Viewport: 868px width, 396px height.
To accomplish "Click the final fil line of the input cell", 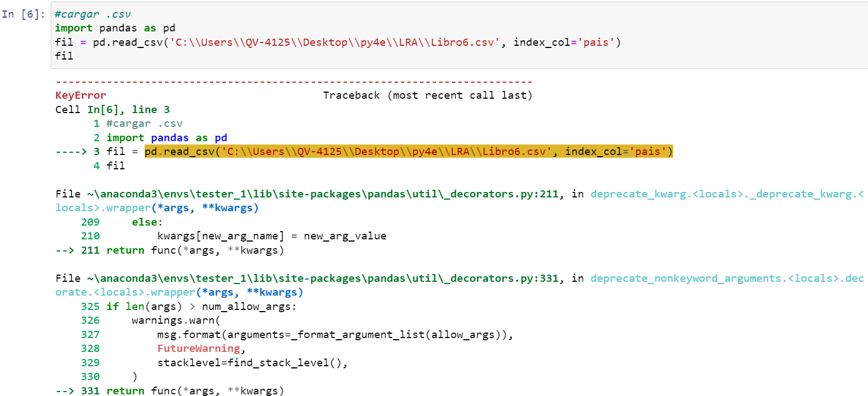I will [x=64, y=56].
